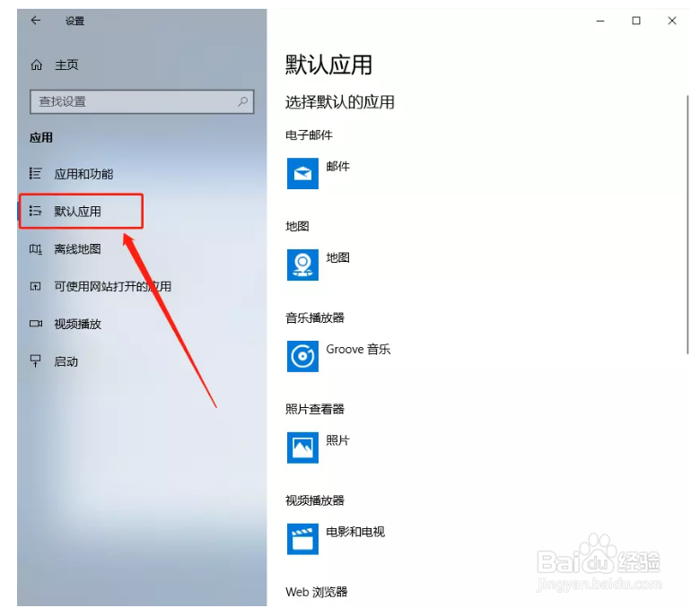Change default maps app 地图
700x608 pixels.
[x=338, y=258]
